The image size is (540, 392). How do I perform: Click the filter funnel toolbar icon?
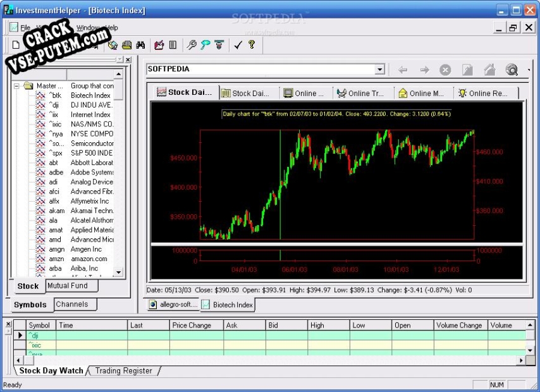(219, 45)
